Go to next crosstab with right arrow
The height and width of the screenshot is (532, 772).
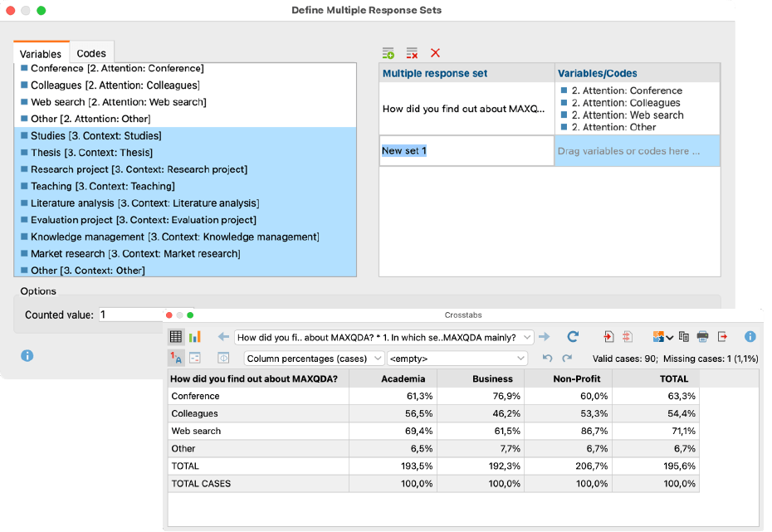pos(544,337)
